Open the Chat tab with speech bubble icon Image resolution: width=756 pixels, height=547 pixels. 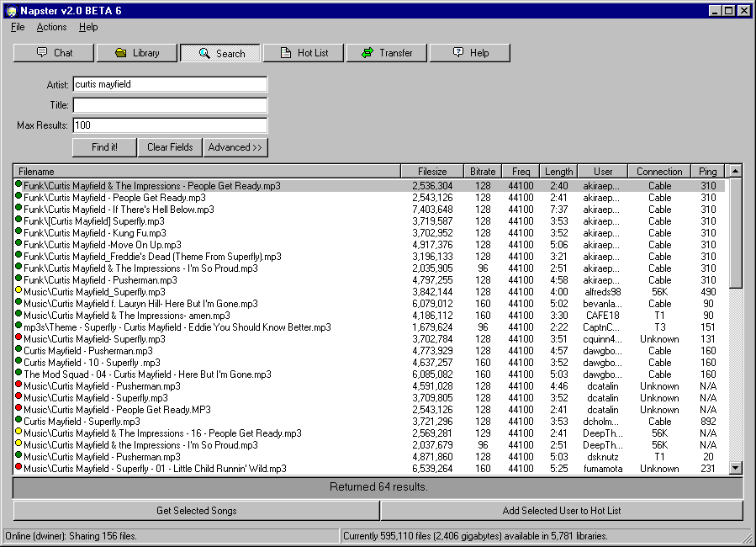pos(54,53)
